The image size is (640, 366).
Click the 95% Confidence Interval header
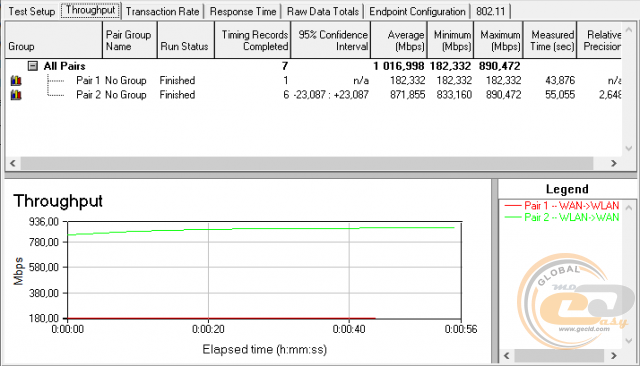click(x=331, y=40)
